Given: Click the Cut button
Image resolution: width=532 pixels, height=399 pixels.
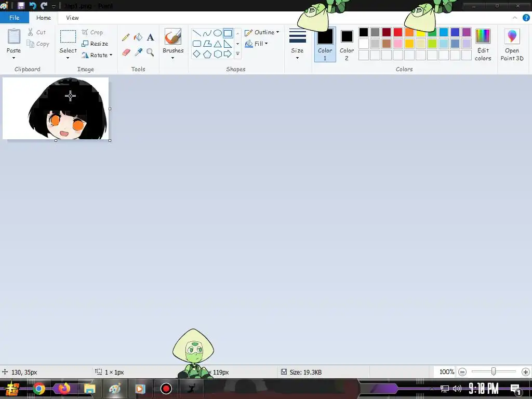Looking at the screenshot, I should (x=37, y=32).
